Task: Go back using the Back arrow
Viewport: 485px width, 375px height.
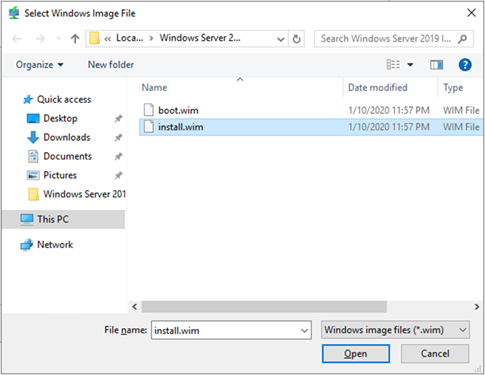Action: 17,39
